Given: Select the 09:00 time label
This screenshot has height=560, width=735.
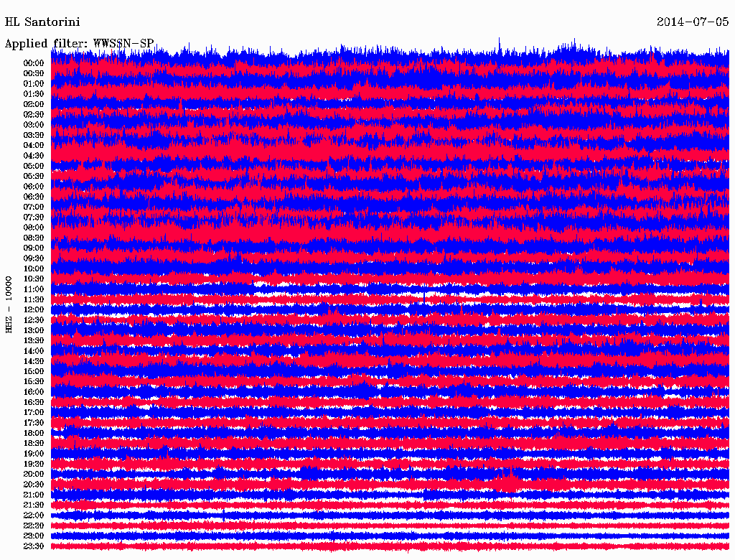Looking at the screenshot, I should click(x=34, y=248).
